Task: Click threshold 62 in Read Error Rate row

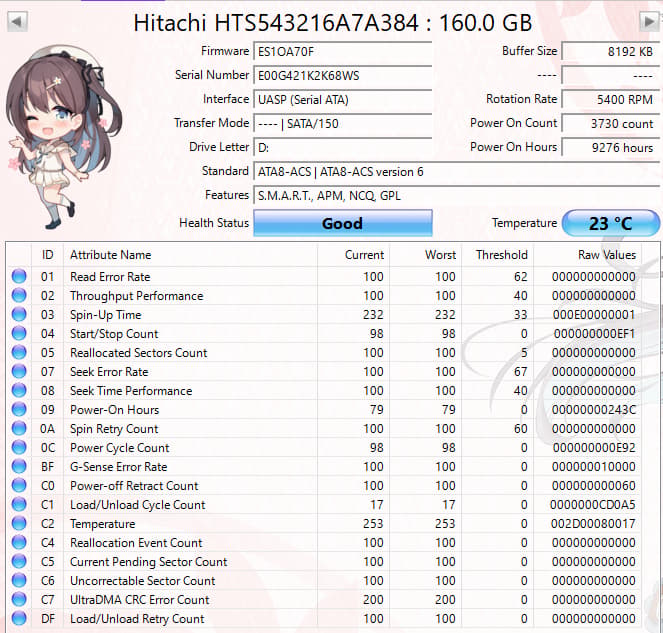Action: 521,277
